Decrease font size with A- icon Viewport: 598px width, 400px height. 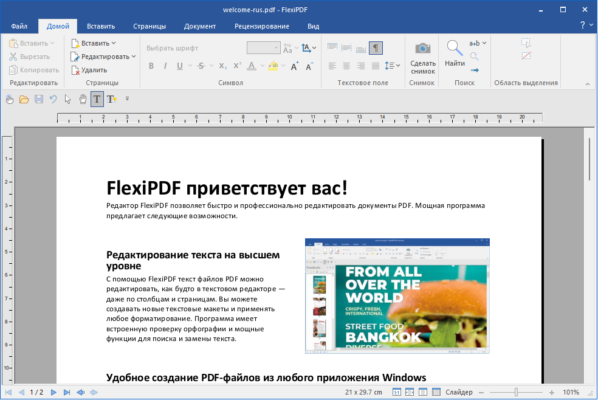coord(309,66)
